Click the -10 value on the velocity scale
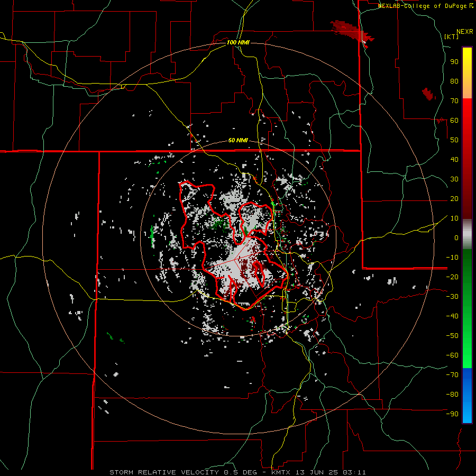The height and width of the screenshot is (476, 476). point(452,258)
